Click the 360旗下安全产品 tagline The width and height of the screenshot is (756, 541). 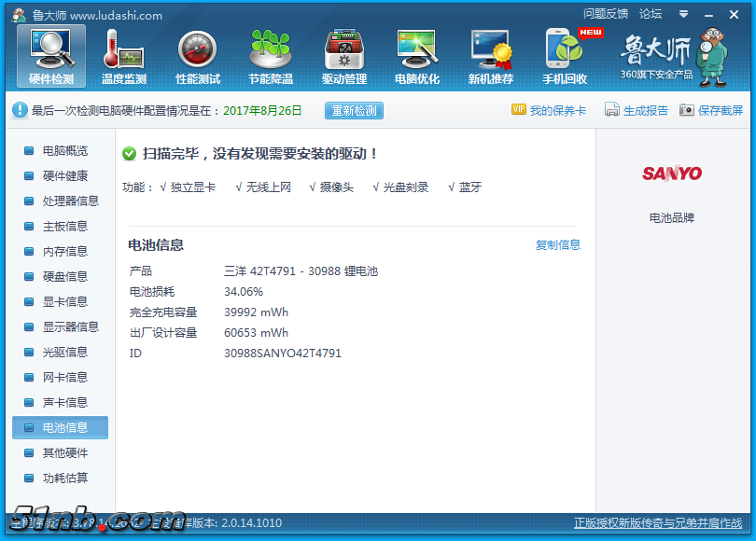point(656,75)
